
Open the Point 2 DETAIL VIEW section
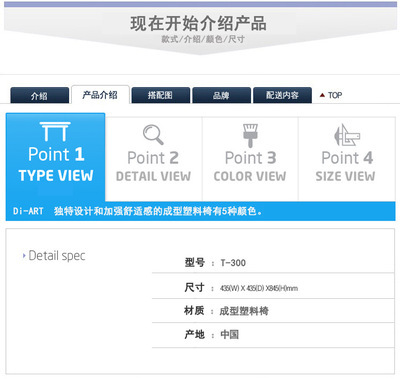[154, 159]
